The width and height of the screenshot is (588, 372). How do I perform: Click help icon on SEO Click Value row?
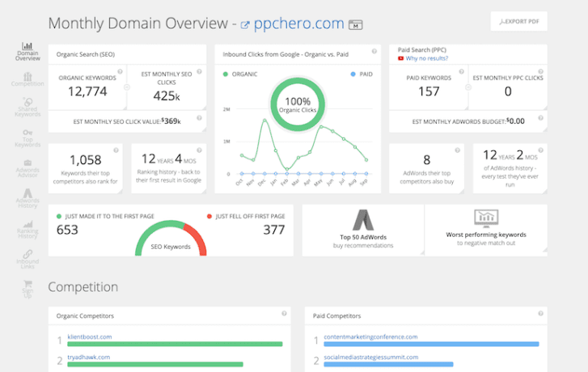(x=199, y=118)
